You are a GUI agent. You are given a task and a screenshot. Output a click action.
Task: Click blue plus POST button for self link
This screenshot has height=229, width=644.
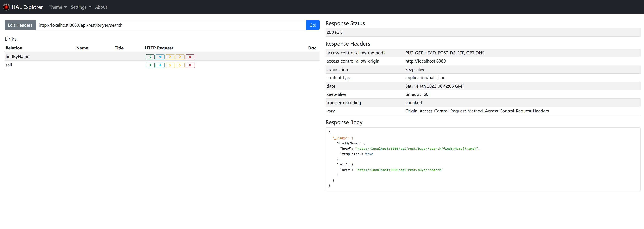160,65
